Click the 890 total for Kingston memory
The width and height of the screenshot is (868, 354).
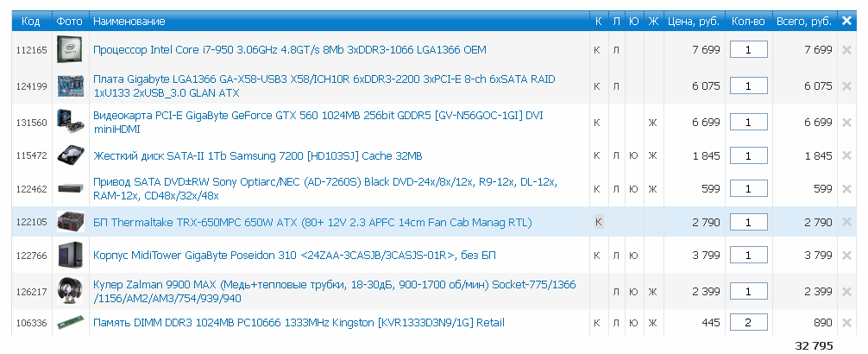coord(822,323)
